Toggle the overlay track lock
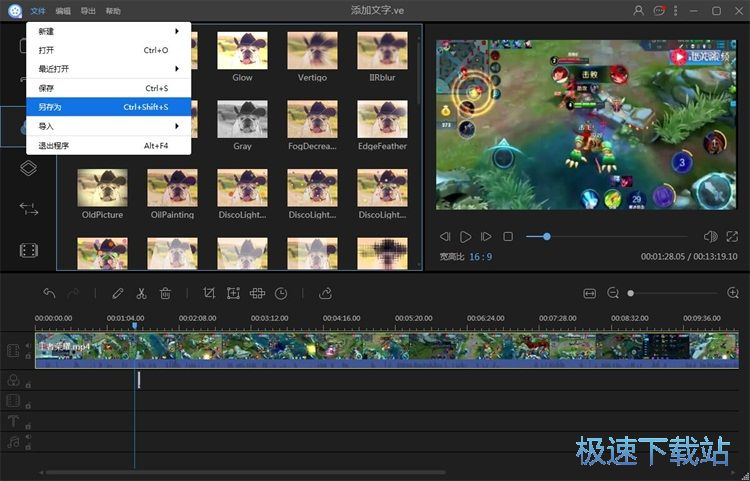 point(28,406)
